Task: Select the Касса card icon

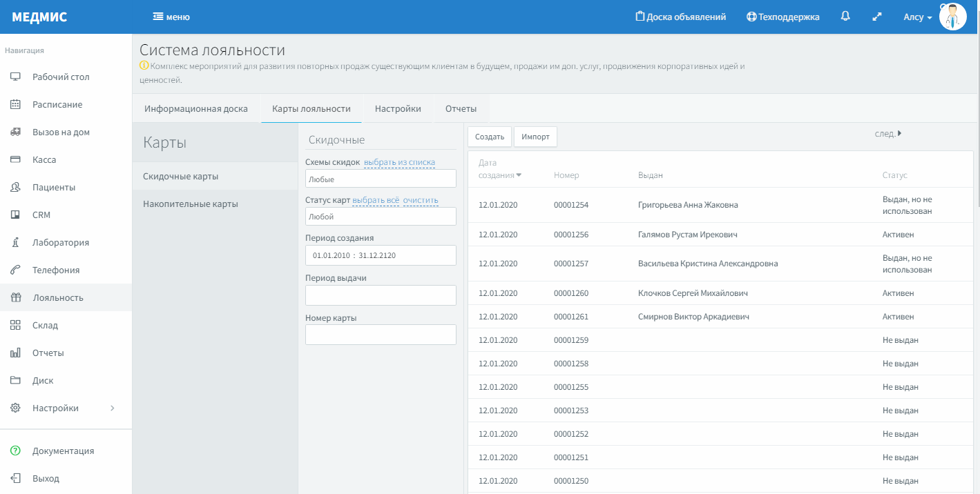Action: [x=15, y=159]
